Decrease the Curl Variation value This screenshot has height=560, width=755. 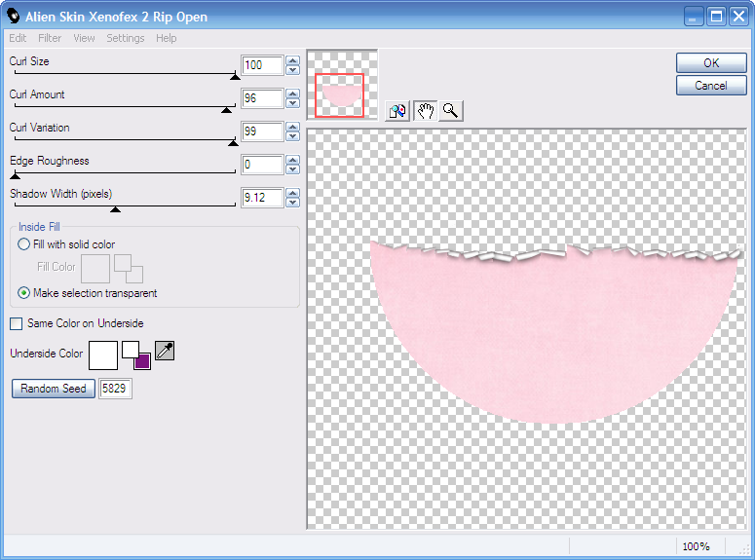[292, 136]
